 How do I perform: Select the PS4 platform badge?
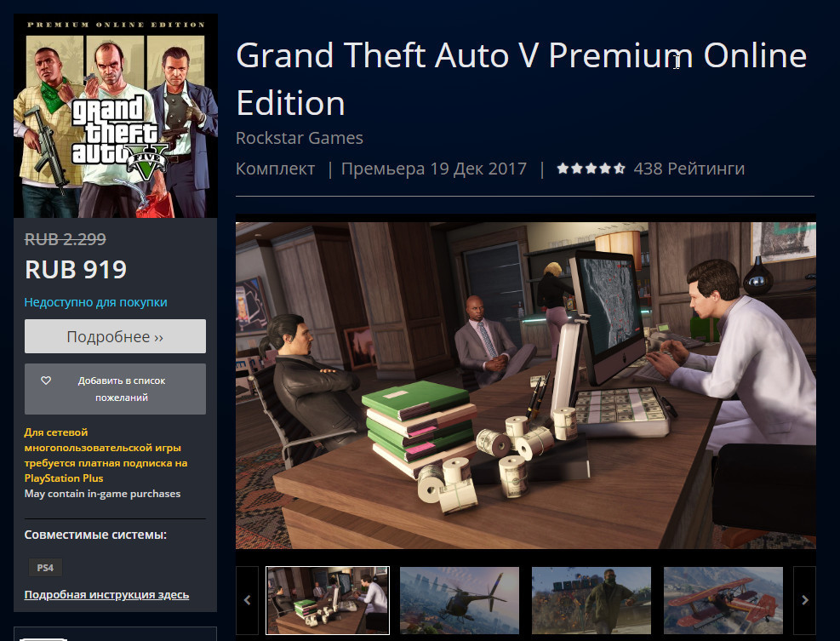(45, 568)
